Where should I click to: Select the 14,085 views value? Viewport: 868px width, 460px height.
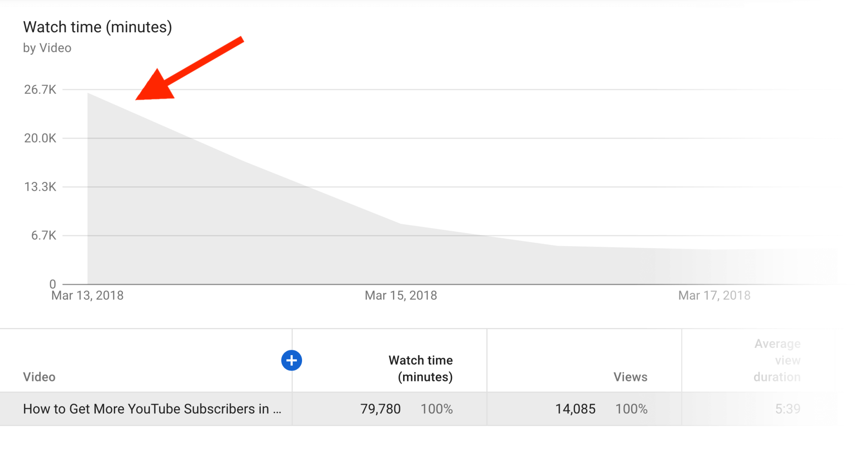click(575, 409)
